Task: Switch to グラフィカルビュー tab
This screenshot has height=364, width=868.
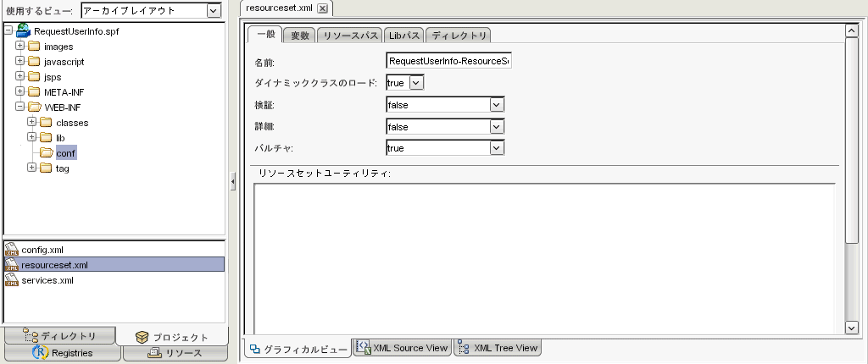Action: [298, 349]
